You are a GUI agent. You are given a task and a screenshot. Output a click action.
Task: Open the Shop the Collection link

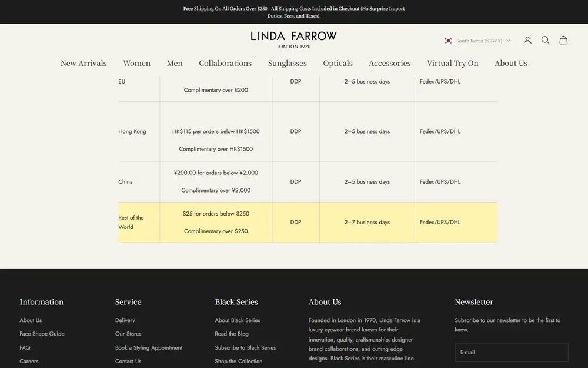(x=239, y=362)
